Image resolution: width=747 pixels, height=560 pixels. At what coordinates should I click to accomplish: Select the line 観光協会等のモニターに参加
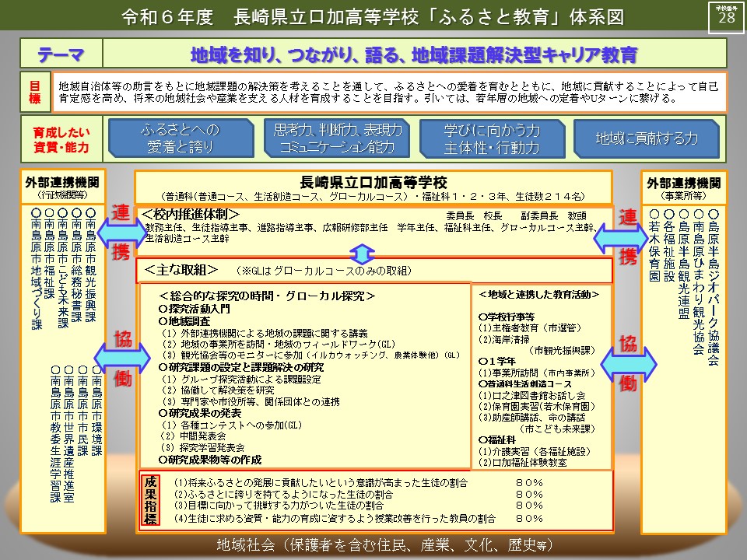[311, 355]
